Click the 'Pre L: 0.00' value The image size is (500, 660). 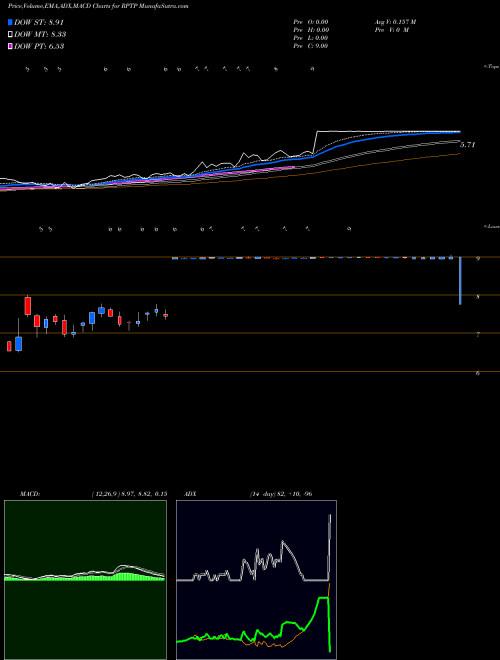311,38
